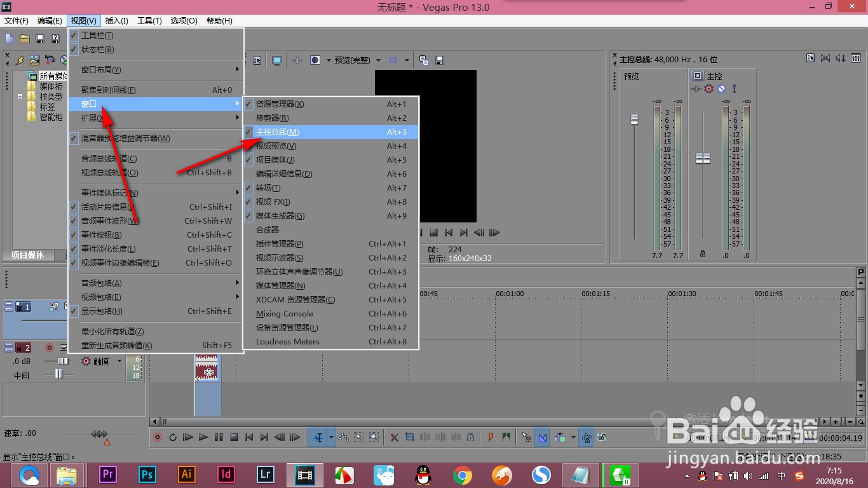868x488 pixels.
Task: Click the Import Media icon in Project Media
Action: pos(34,60)
